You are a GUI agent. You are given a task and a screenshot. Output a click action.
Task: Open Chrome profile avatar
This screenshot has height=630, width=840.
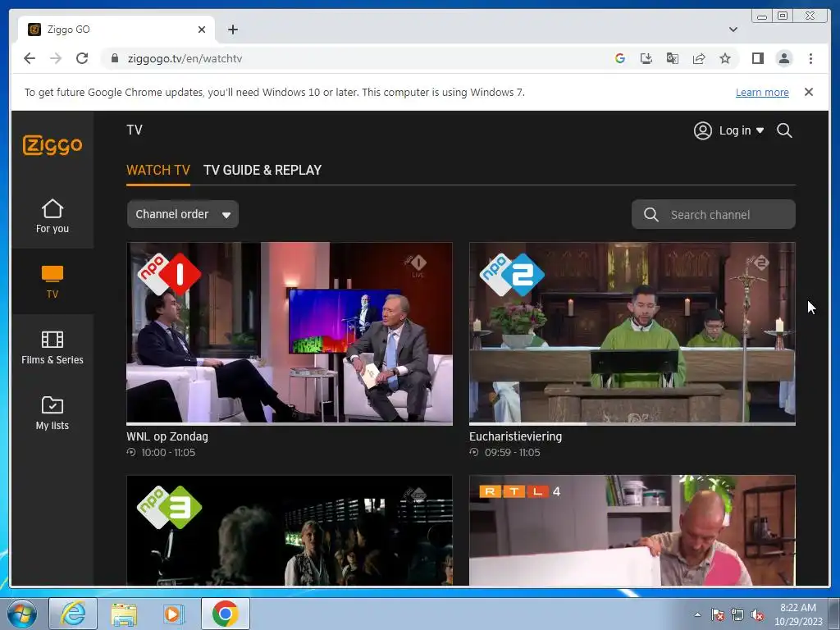(784, 58)
